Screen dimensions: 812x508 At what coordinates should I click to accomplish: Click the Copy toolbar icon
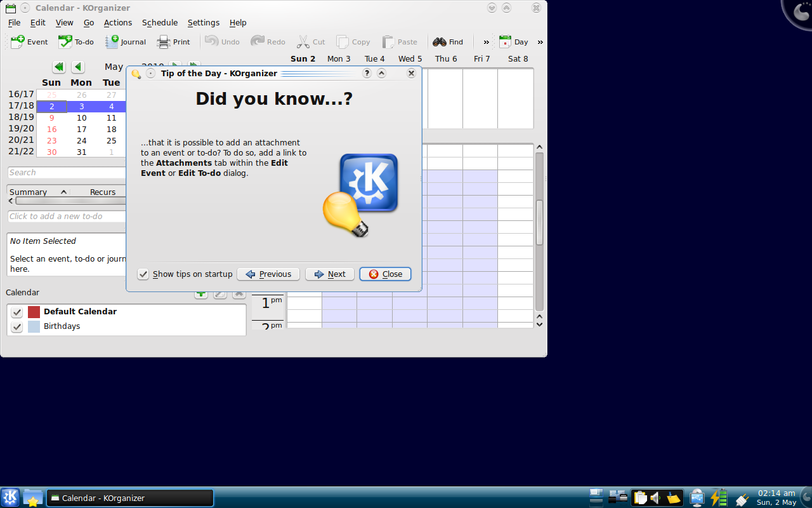point(343,42)
